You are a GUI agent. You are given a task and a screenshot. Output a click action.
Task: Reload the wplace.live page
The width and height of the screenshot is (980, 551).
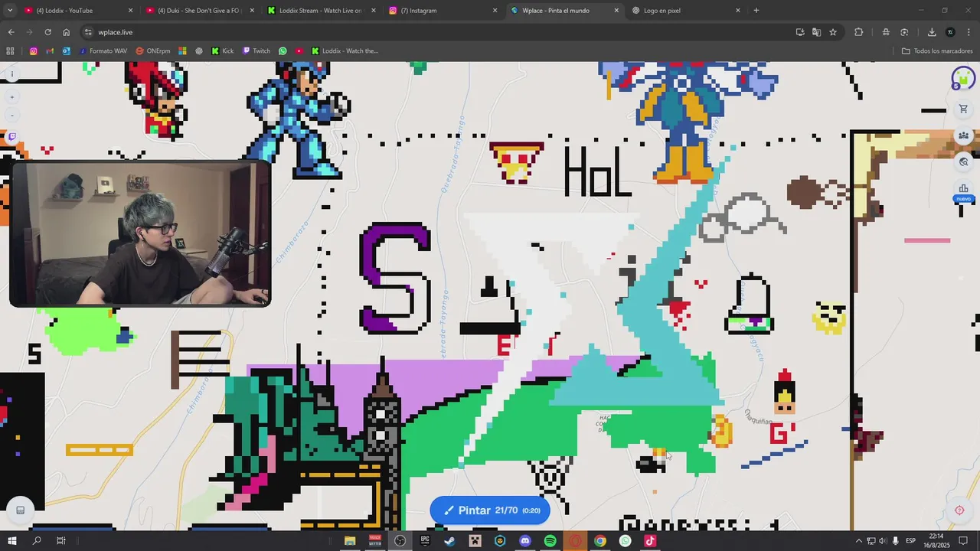pyautogui.click(x=47, y=32)
